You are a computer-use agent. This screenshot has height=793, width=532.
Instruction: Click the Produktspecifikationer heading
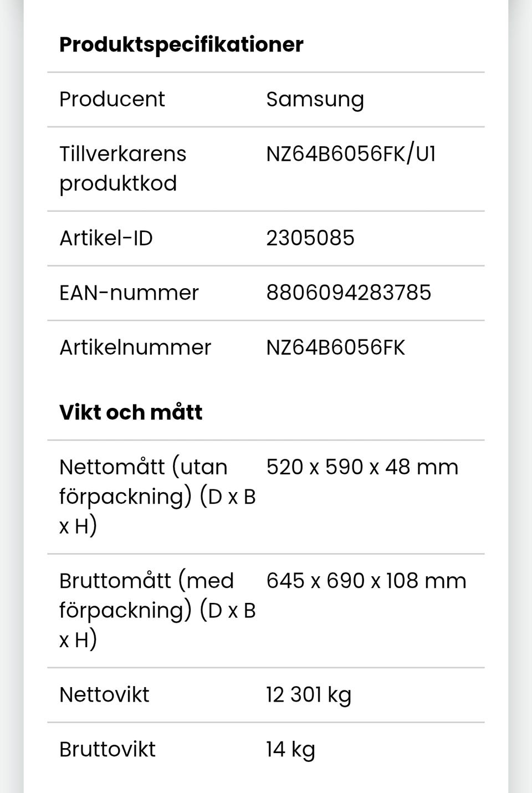tap(181, 44)
